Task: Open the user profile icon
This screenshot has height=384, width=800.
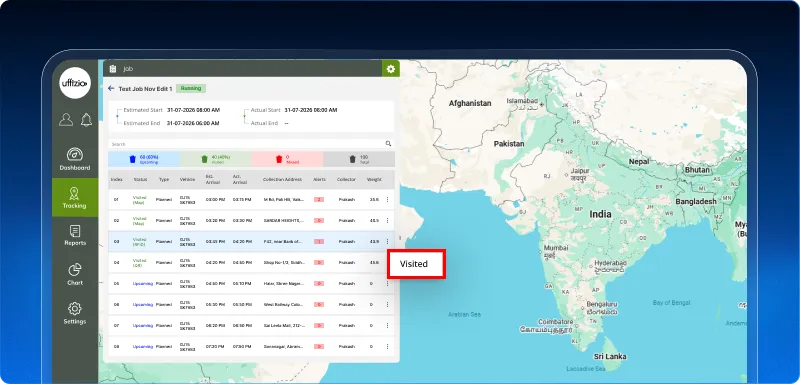Action: tap(66, 120)
